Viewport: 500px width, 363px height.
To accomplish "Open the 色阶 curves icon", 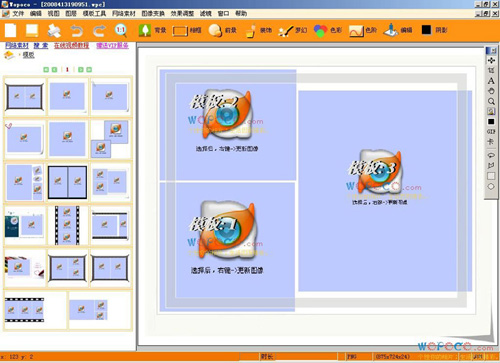I will click(356, 31).
